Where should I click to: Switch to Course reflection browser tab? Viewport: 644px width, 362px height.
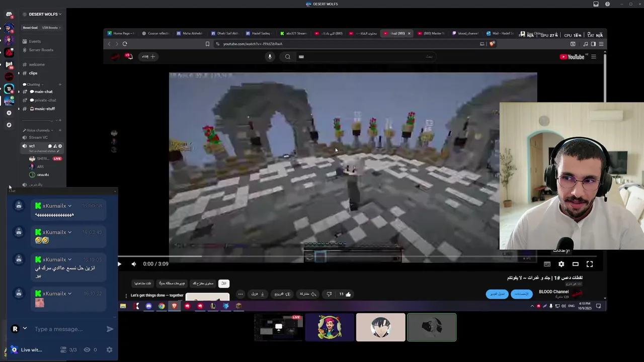click(155, 33)
